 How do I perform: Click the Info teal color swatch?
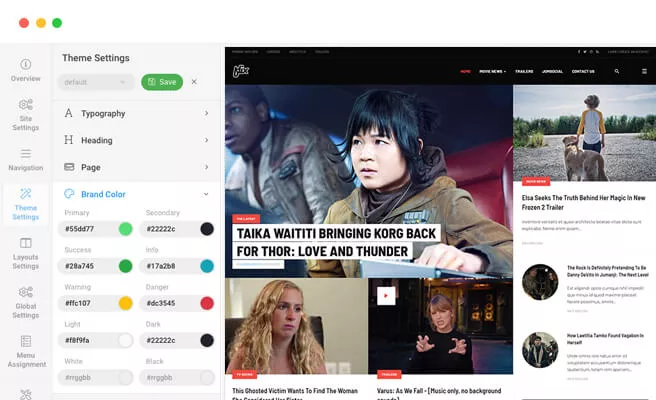tap(207, 266)
